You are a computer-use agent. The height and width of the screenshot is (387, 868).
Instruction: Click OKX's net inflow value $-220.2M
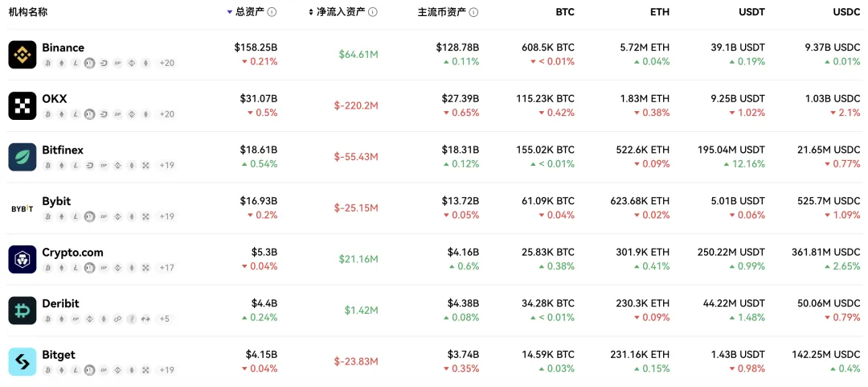tap(356, 105)
